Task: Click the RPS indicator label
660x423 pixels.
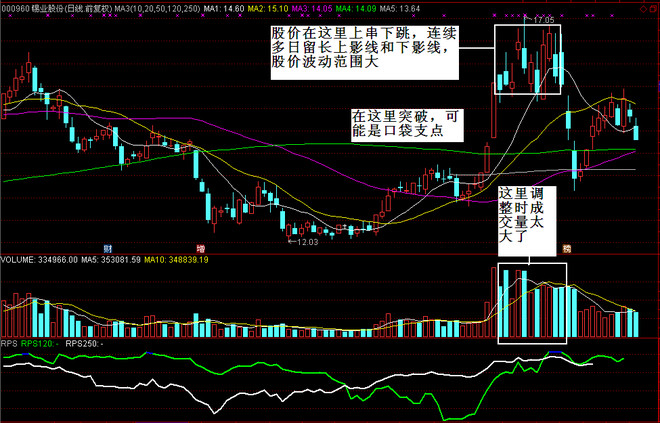Action: (8, 343)
